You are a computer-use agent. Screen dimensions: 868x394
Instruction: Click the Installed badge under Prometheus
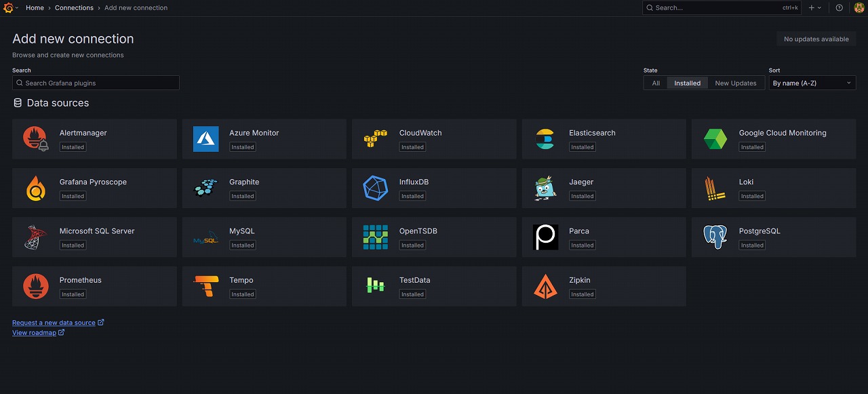(73, 294)
